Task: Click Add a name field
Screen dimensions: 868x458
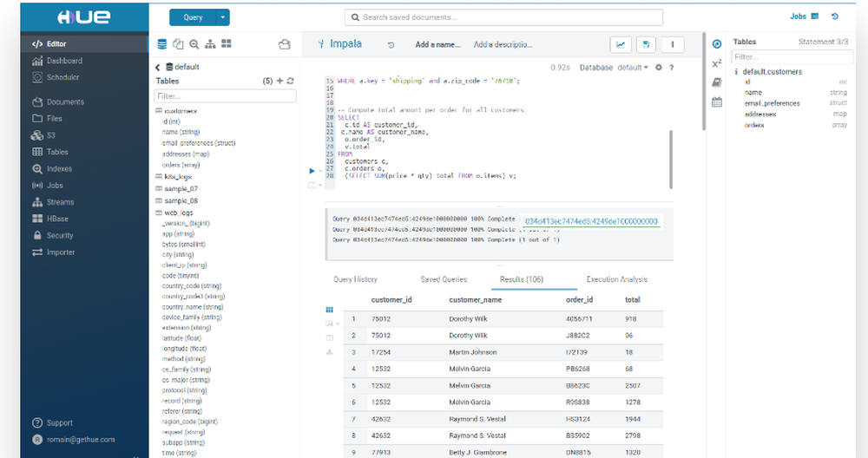Action: [x=437, y=45]
